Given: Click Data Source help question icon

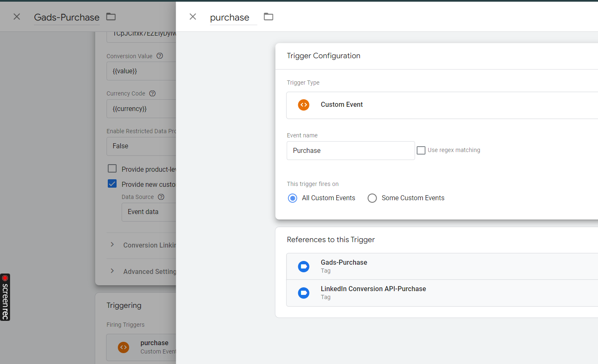Looking at the screenshot, I should (161, 197).
